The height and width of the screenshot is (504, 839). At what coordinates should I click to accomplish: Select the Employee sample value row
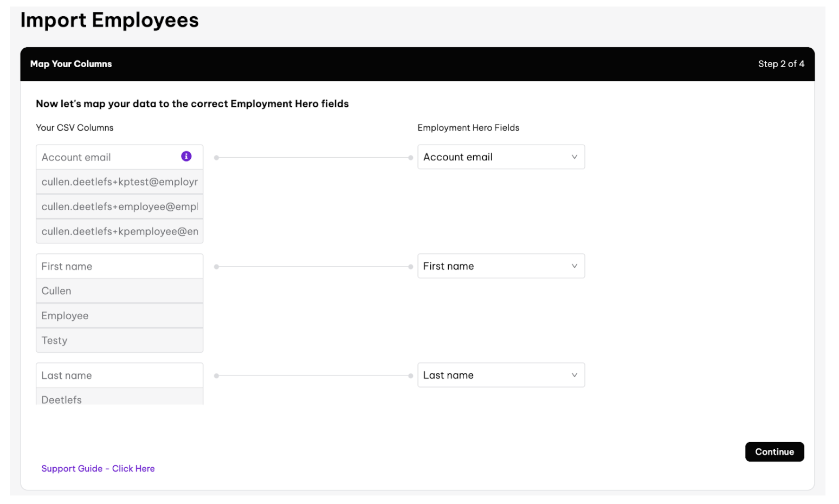coord(119,316)
